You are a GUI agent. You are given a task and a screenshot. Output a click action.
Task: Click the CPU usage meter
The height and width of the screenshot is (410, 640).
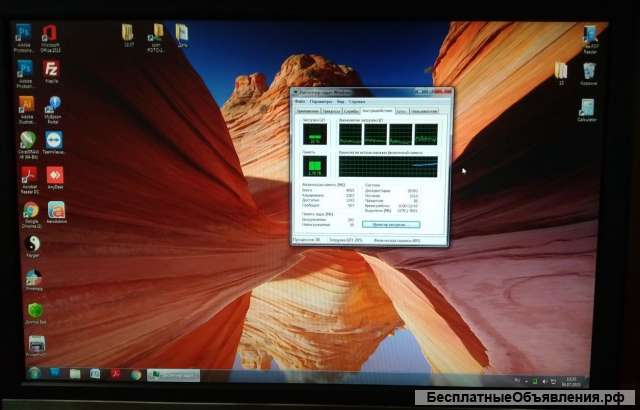tap(315, 134)
